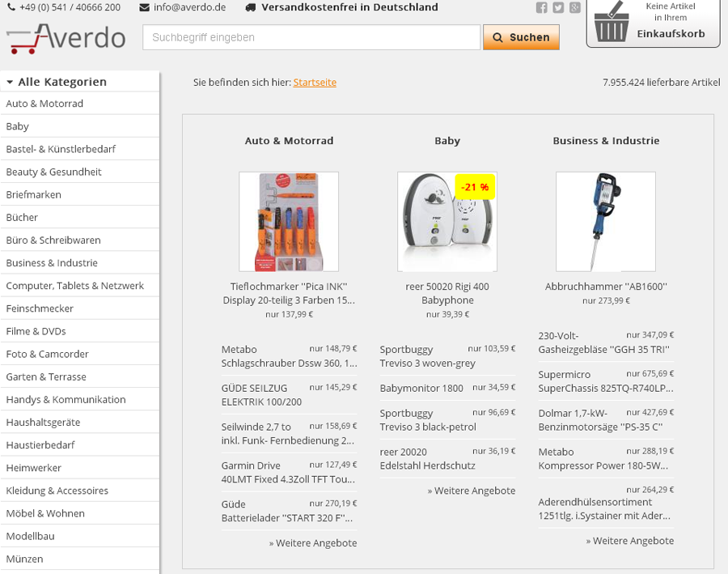728x574 pixels.
Task: Open Münzen category
Action: pos(80,559)
